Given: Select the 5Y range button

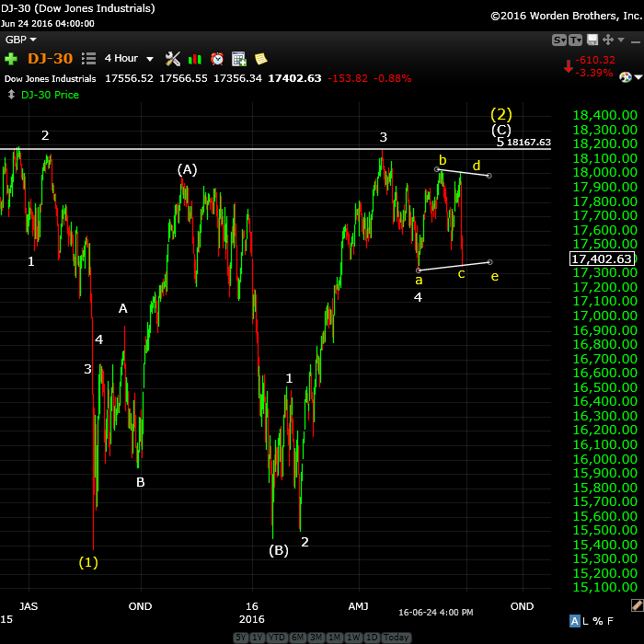Looking at the screenshot, I should coord(241,638).
